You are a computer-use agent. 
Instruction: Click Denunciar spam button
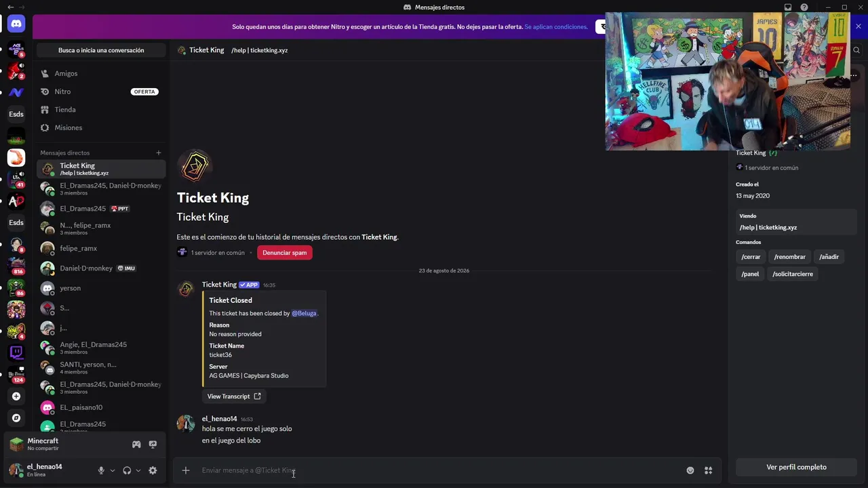[x=285, y=253]
